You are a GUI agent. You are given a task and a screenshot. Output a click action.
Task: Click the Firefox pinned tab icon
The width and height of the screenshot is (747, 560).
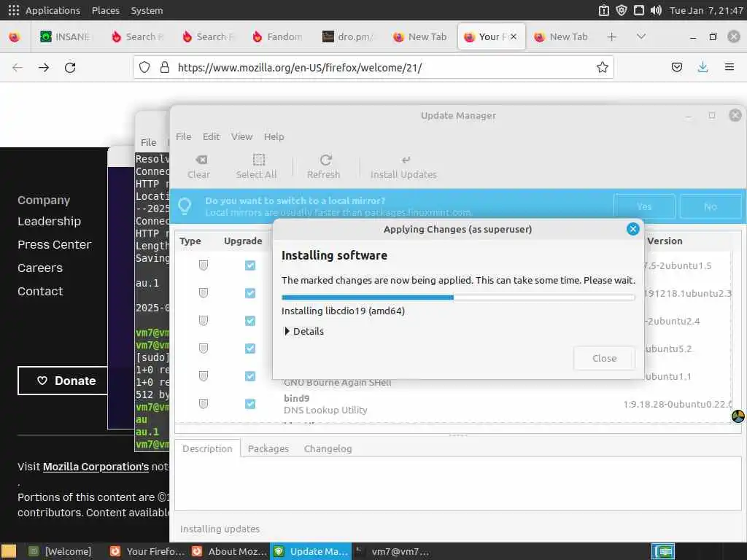coord(15,36)
